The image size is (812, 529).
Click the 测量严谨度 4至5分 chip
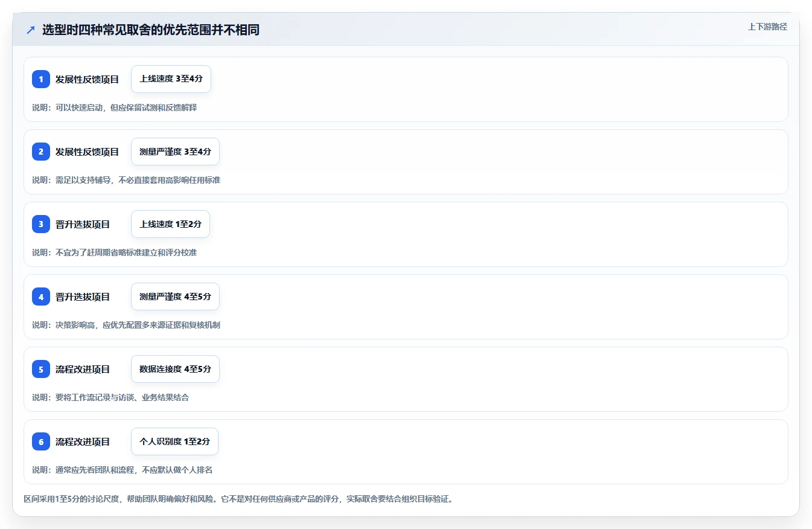pos(175,297)
